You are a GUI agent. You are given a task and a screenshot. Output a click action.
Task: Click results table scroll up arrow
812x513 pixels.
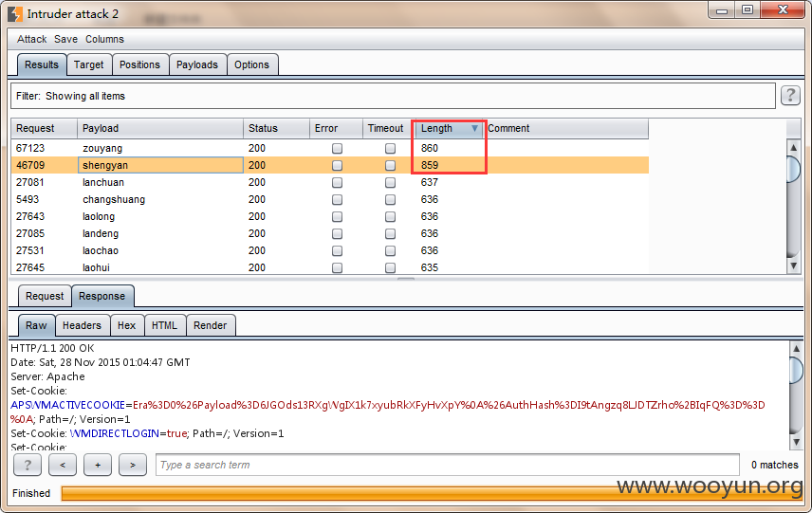tap(793, 148)
